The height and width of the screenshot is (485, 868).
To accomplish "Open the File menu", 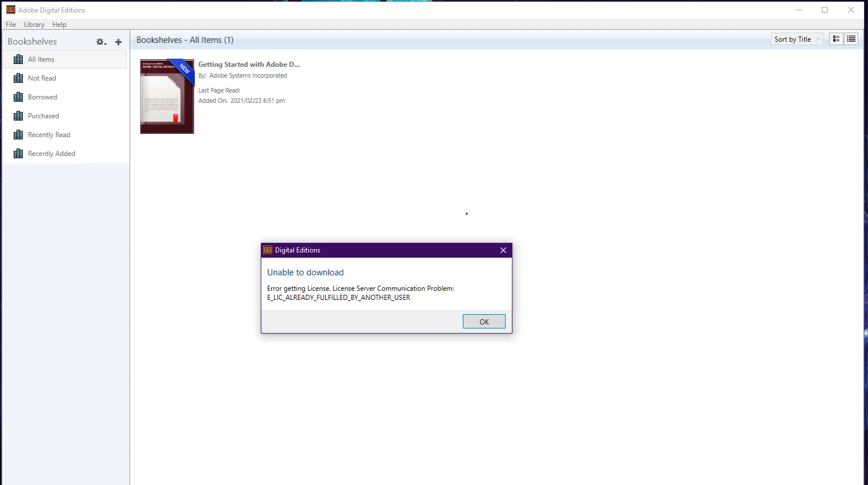I will pyautogui.click(x=11, y=25).
